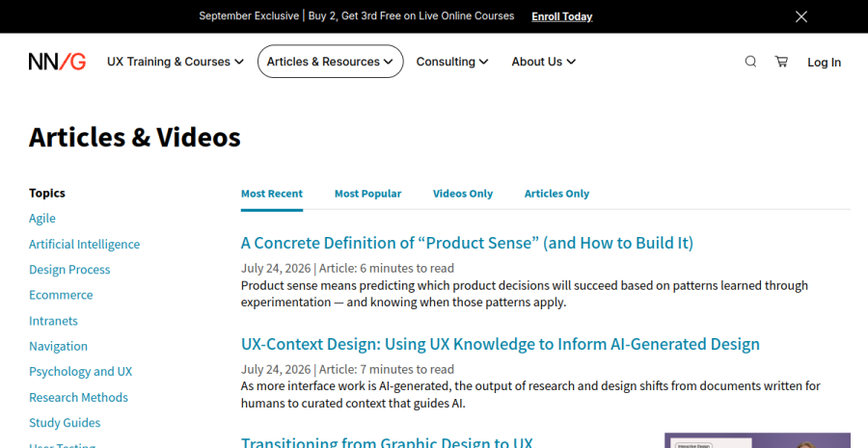Switch to the Most Popular tab
This screenshot has height=448, width=868.
click(367, 194)
